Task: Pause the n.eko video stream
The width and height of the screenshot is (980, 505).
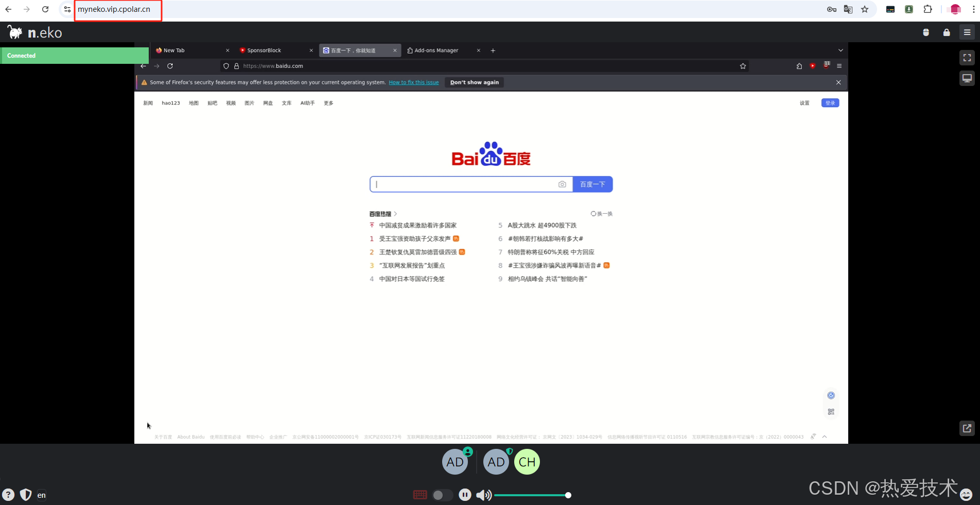Action: pyautogui.click(x=465, y=495)
